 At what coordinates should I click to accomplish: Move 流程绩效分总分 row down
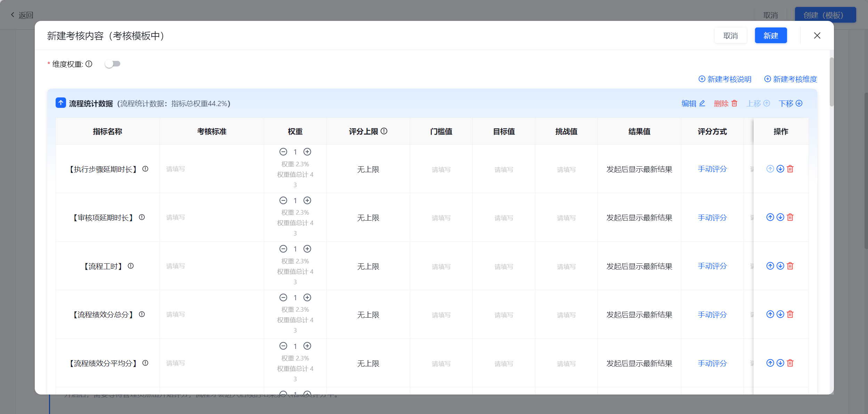click(x=780, y=315)
